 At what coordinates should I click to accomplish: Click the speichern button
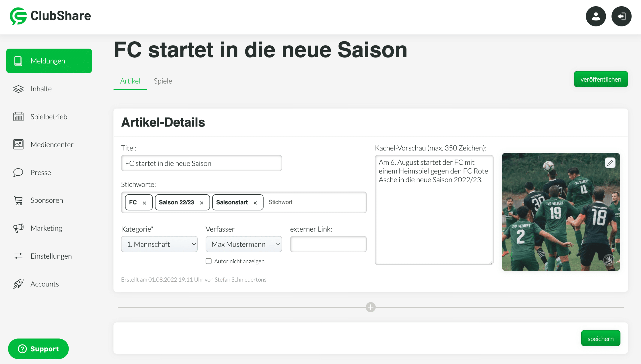click(x=600, y=339)
